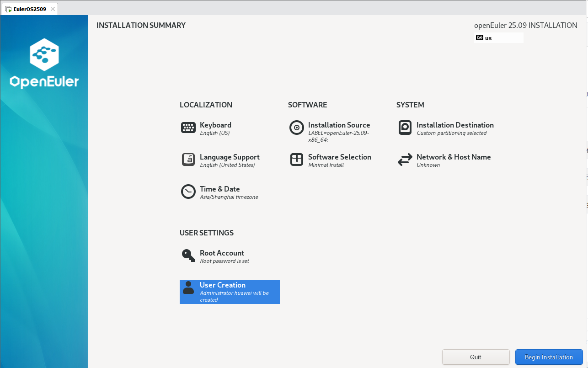Click 'Root password is set' text

coord(224,261)
